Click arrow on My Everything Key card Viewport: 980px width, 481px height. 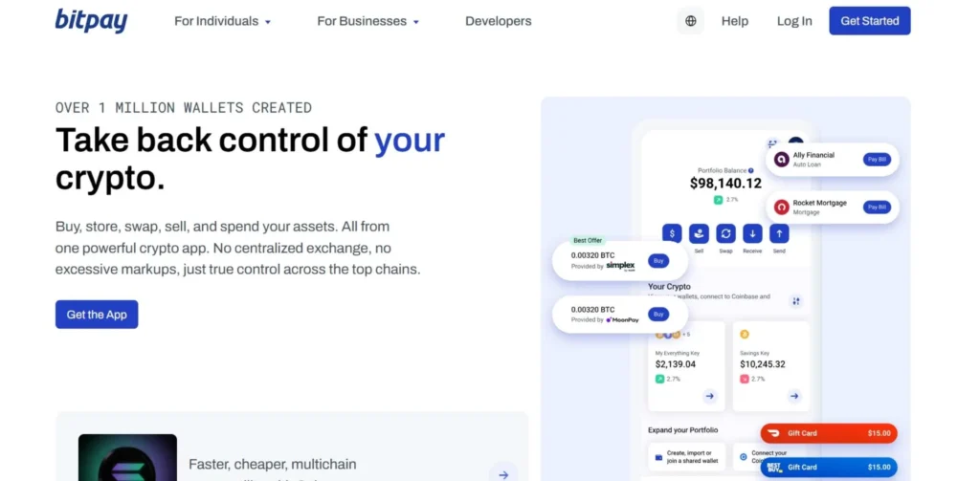coord(709,396)
